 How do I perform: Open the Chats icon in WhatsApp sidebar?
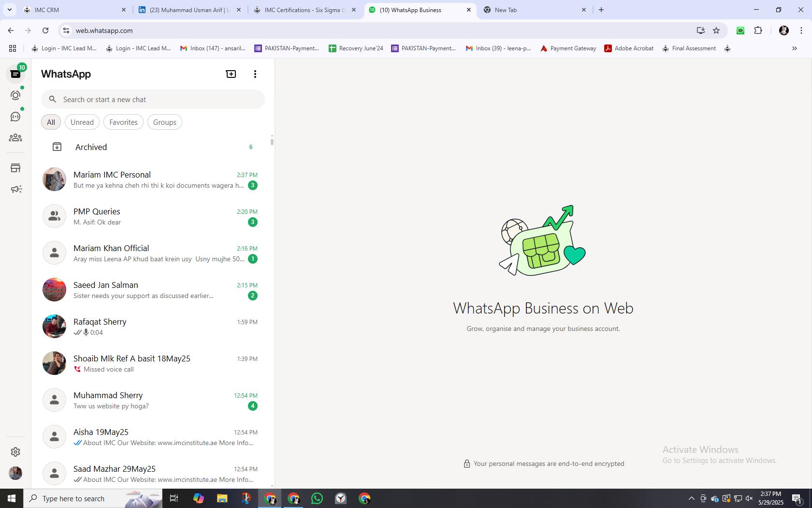coord(15,74)
